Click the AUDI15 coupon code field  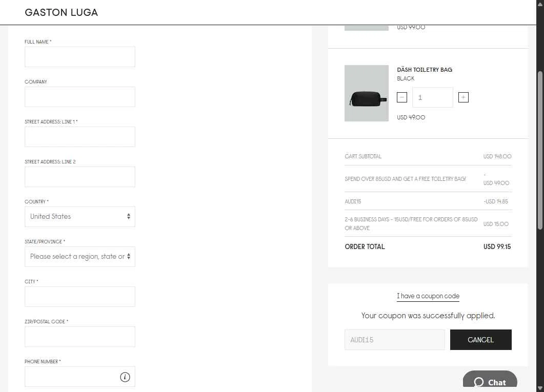(x=394, y=340)
